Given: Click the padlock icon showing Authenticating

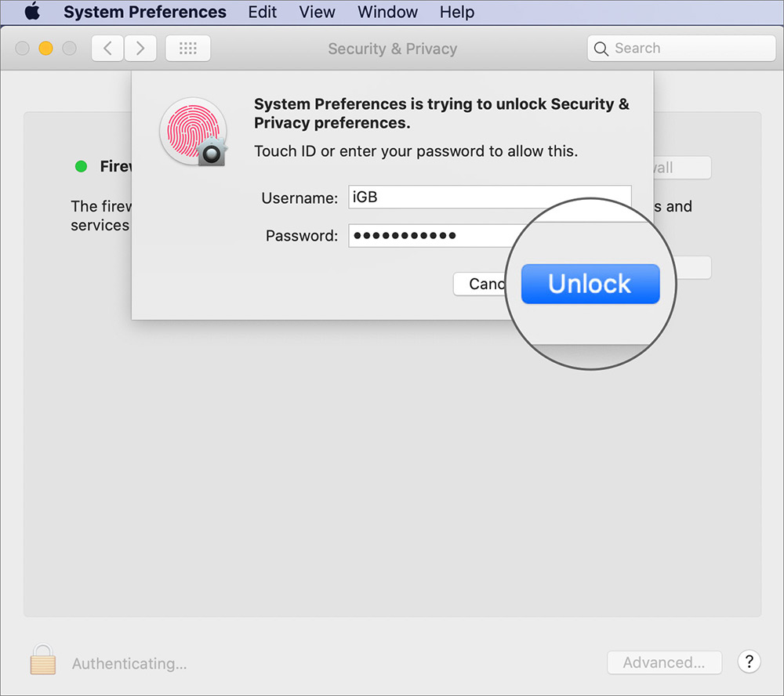Looking at the screenshot, I should tap(42, 661).
